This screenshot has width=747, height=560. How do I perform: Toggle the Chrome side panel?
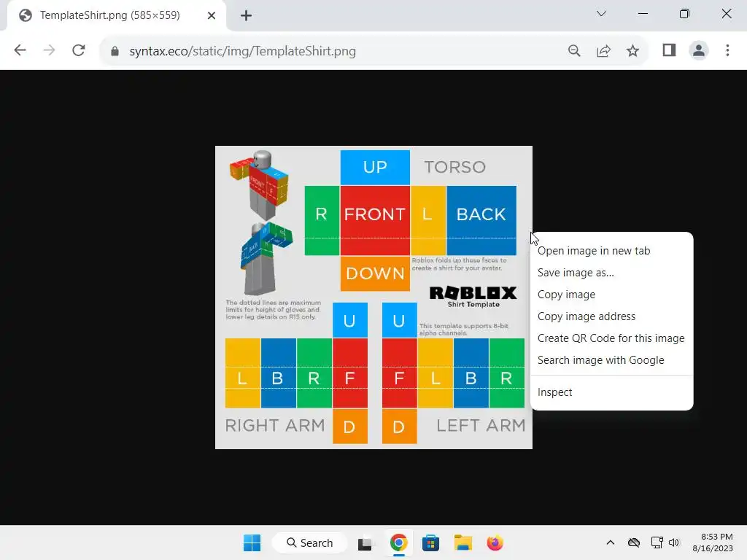pyautogui.click(x=669, y=50)
